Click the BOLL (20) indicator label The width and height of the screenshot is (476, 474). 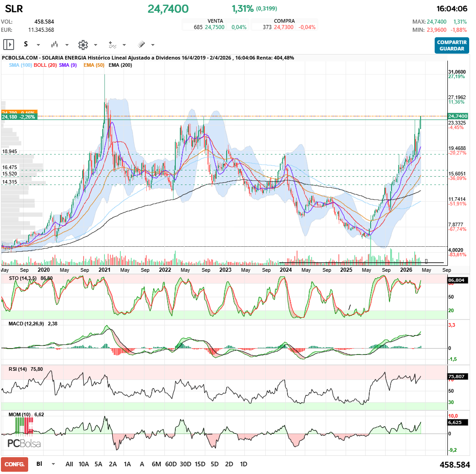pos(45,65)
